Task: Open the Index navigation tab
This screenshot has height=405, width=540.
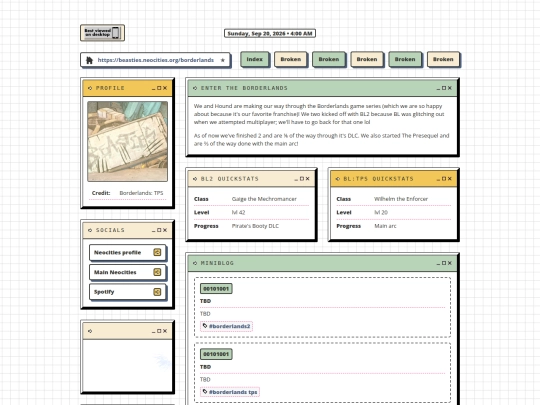Action: tap(255, 59)
